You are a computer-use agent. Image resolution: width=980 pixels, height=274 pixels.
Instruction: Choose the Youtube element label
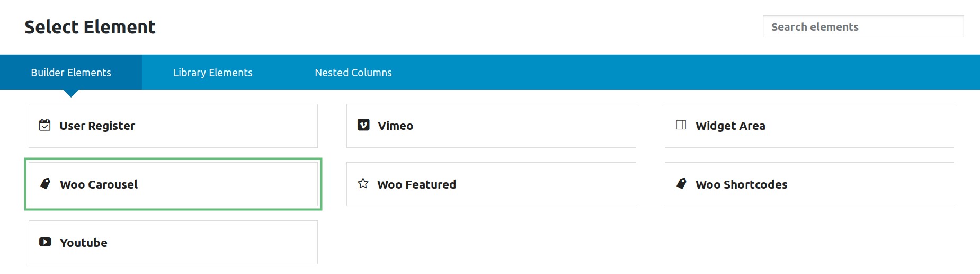pos(84,243)
